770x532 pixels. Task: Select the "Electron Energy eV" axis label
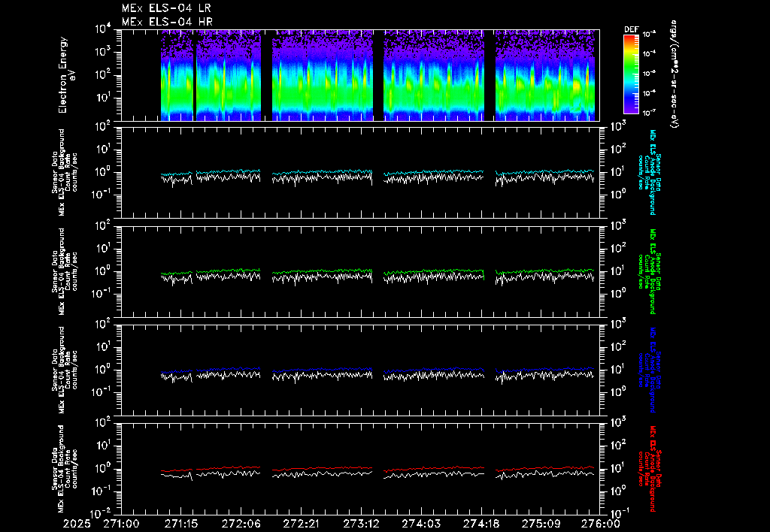67,75
